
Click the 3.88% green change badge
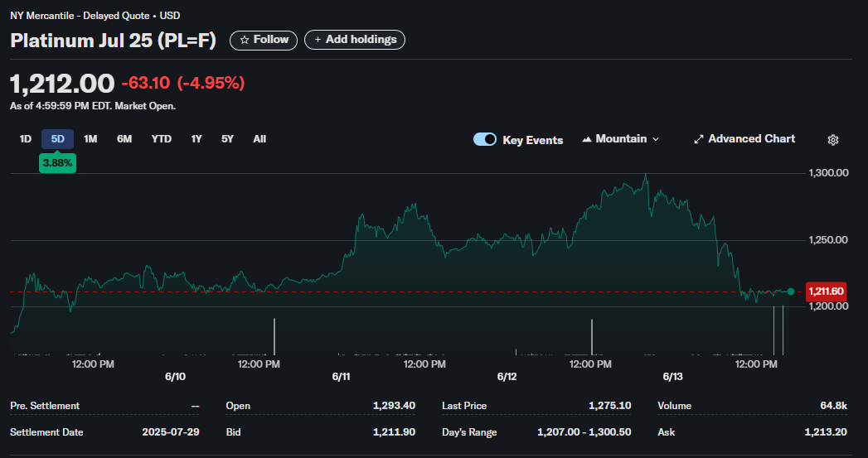pyautogui.click(x=57, y=163)
